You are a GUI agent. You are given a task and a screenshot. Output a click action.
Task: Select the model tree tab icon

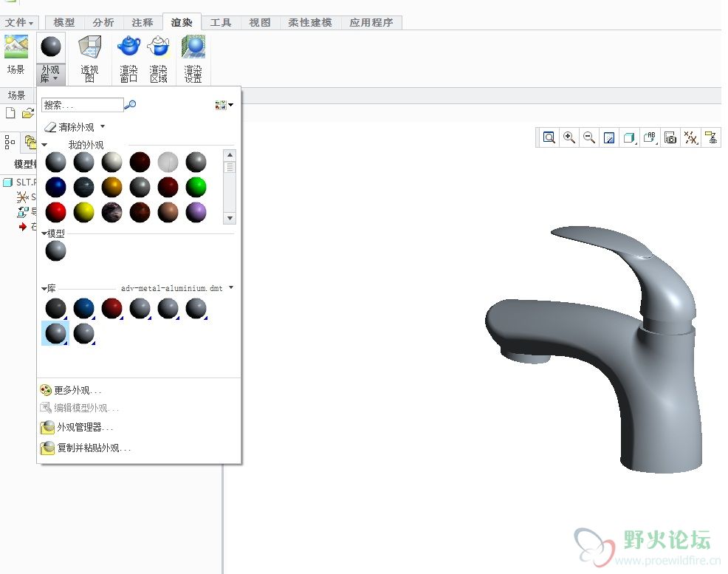pos(10,142)
